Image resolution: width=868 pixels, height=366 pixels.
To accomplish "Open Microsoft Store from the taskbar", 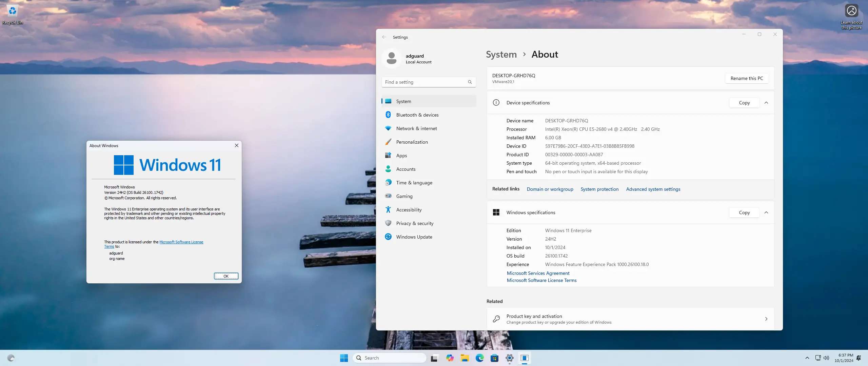I will 494,358.
